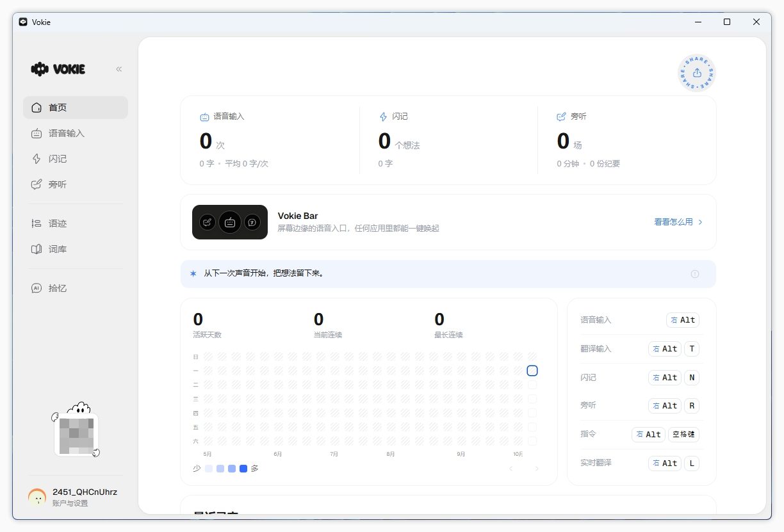784x532 pixels.
Task: Select the blue-outlined today cell in the heatmap
Action: [532, 371]
